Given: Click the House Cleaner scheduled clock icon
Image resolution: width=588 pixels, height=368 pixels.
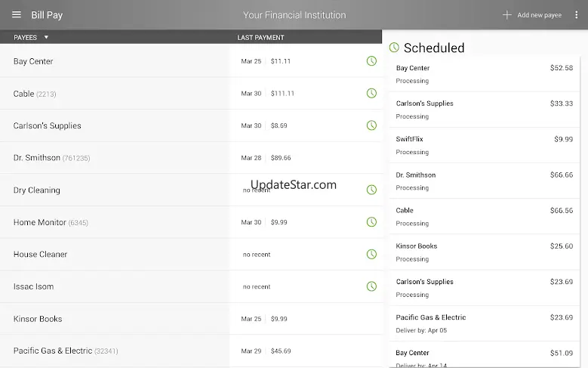Looking at the screenshot, I should pos(371,254).
